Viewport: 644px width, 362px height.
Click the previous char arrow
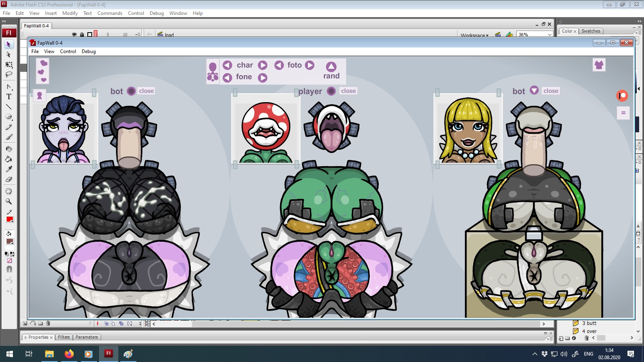227,65
